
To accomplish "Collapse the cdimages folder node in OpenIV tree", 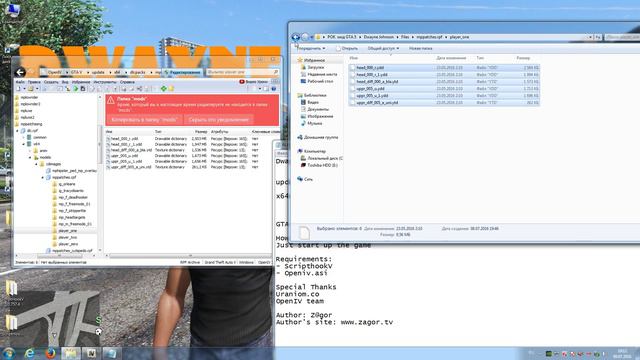I will tap(36, 164).
